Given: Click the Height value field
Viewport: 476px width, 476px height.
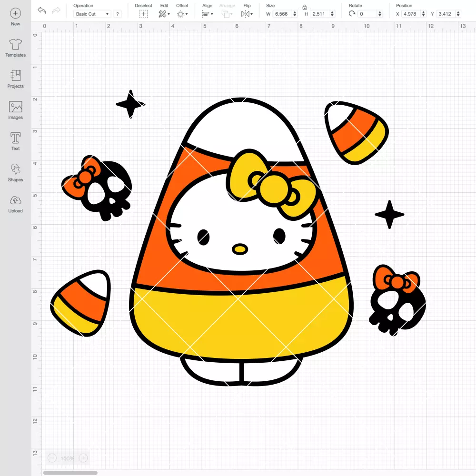Looking at the screenshot, I should [x=320, y=14].
